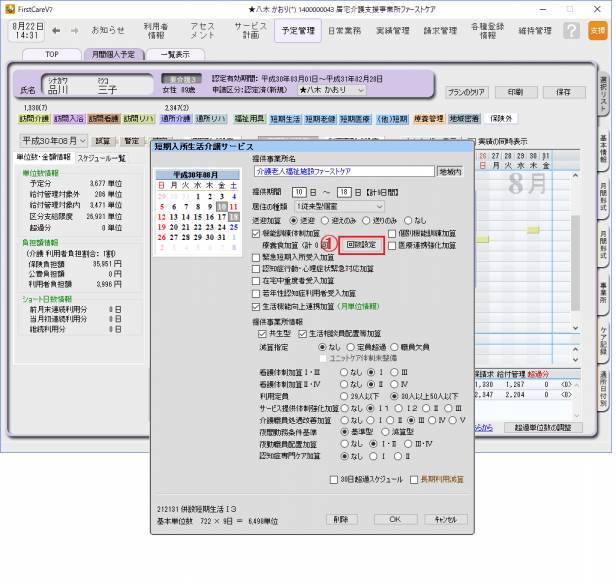
Task: Open the help question mark icon
Action: coord(571,30)
